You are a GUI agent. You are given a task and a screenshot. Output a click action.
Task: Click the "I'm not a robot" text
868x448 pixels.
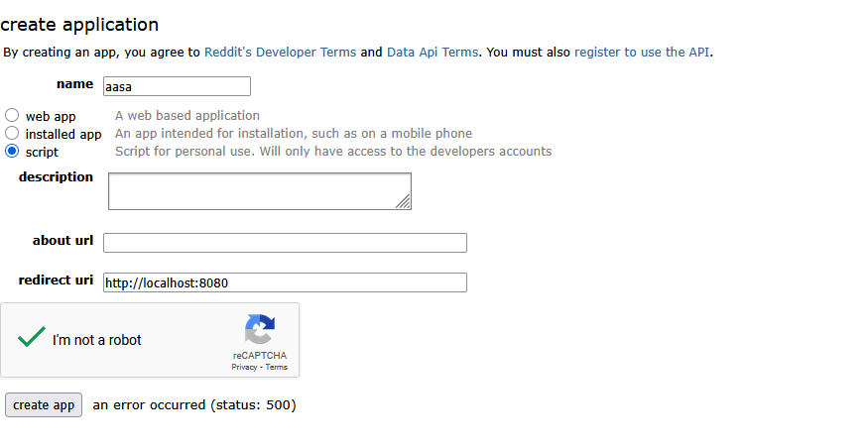(97, 340)
